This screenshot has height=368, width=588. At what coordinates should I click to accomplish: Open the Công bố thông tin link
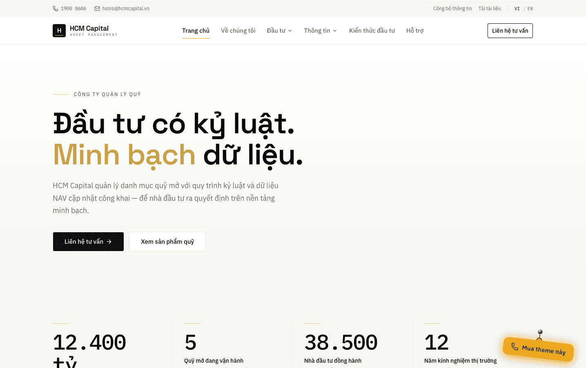click(452, 9)
